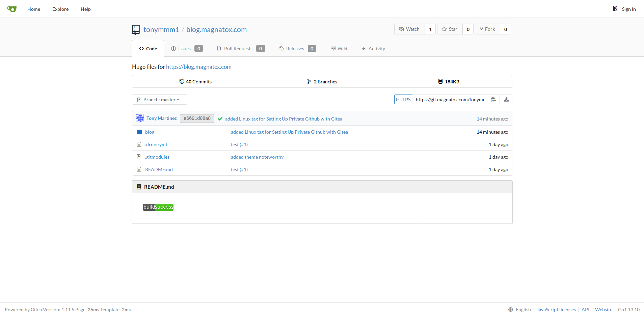Open the Issues tab
Screen dimensions: 644x316
point(187,49)
